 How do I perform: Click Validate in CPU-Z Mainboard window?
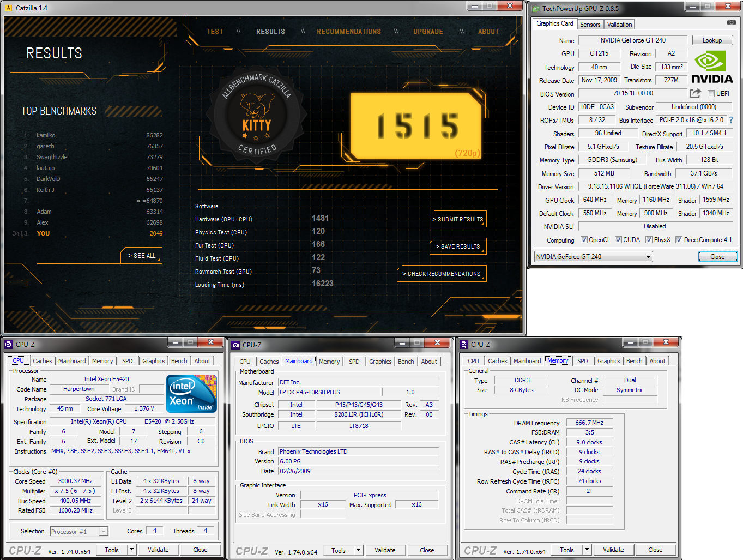(385, 550)
